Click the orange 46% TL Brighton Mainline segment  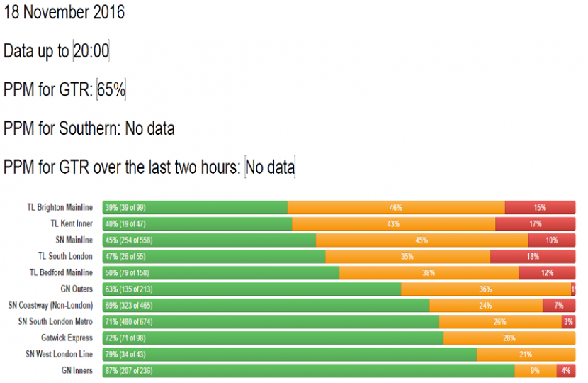(x=396, y=208)
